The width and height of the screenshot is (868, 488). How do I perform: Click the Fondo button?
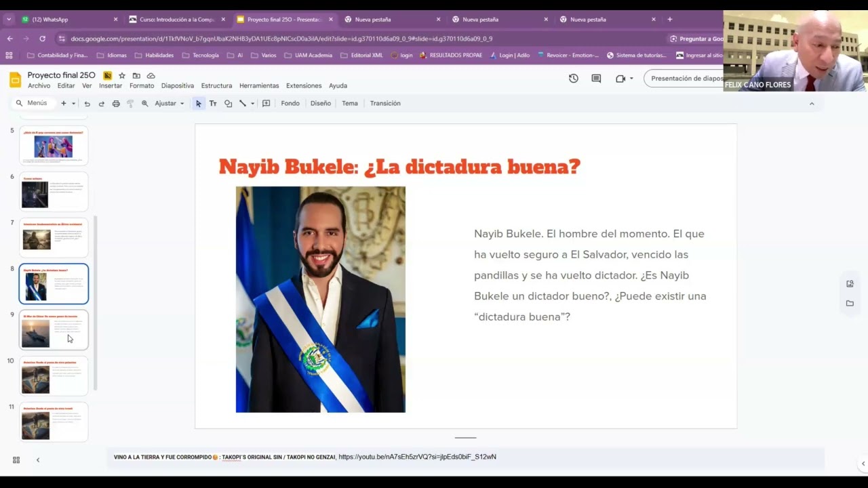(290, 104)
